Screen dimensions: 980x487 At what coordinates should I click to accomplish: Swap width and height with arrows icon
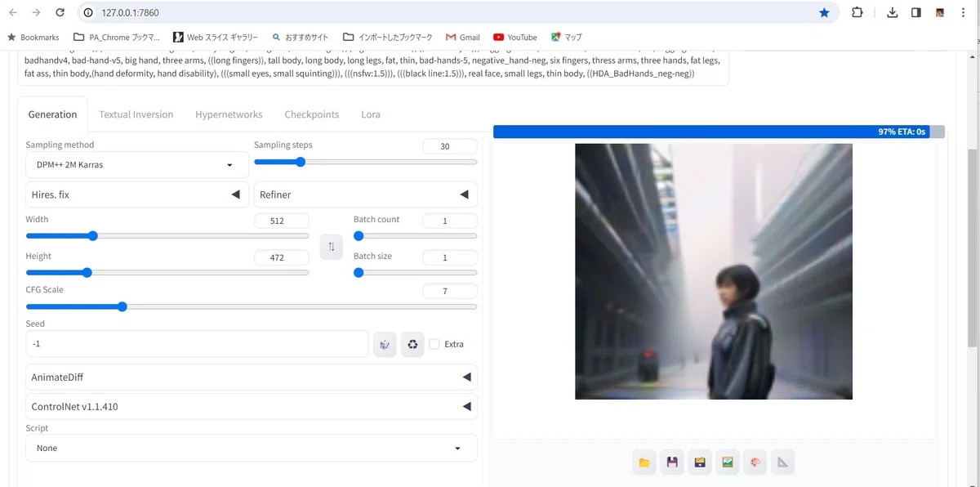pos(332,246)
